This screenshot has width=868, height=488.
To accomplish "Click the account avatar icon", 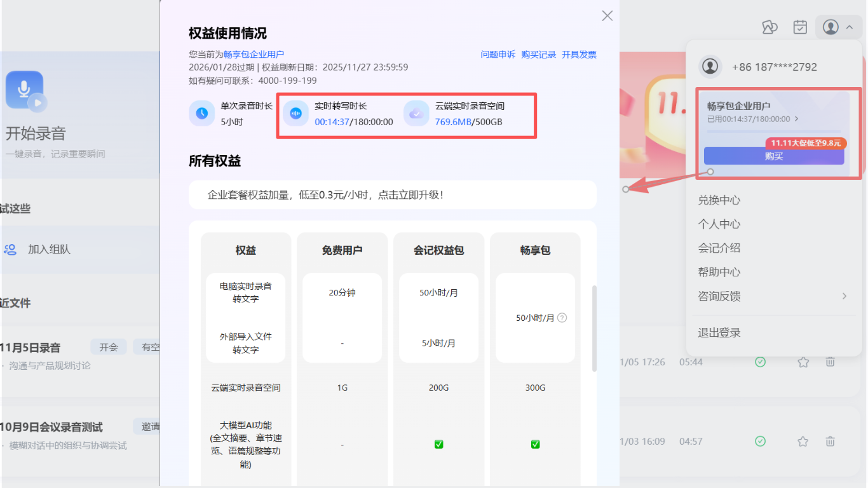I will (x=830, y=27).
